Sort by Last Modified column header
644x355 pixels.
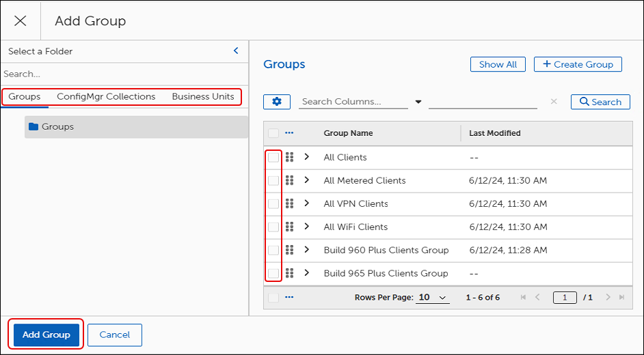495,133
